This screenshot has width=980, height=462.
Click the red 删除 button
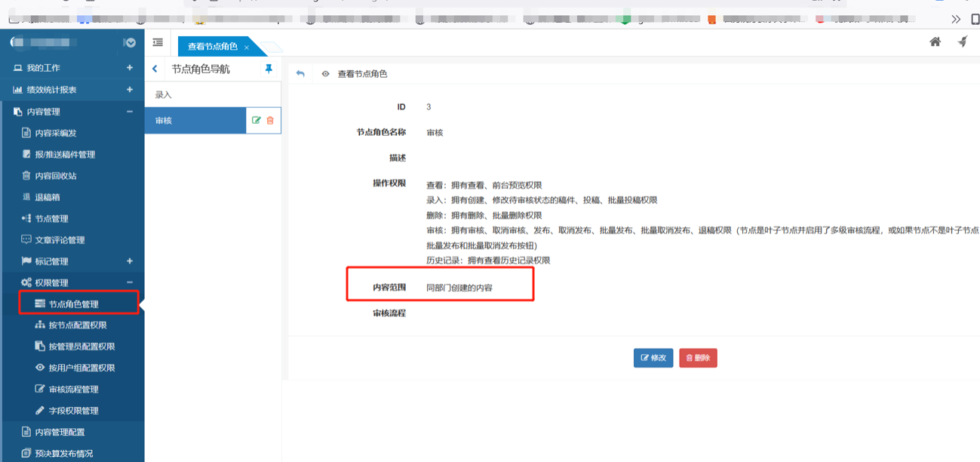click(698, 358)
